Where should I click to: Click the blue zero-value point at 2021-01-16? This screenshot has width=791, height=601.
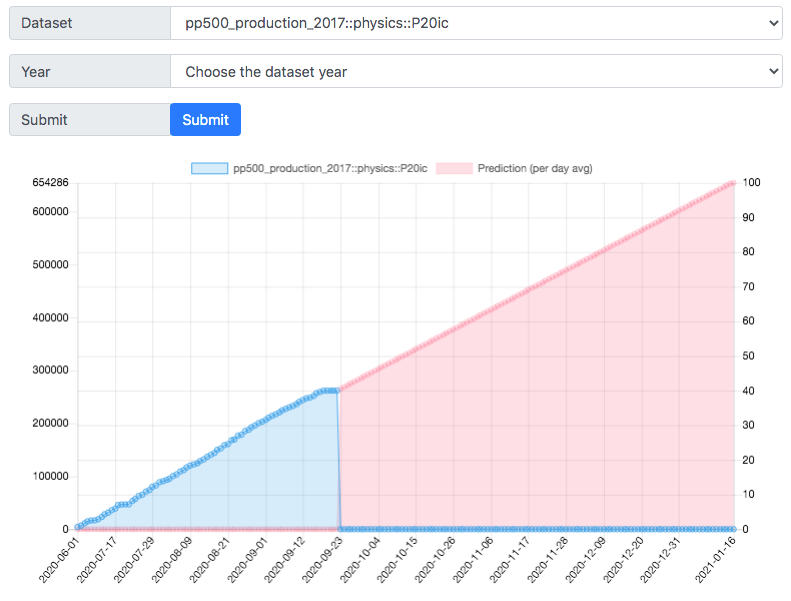(x=733, y=529)
